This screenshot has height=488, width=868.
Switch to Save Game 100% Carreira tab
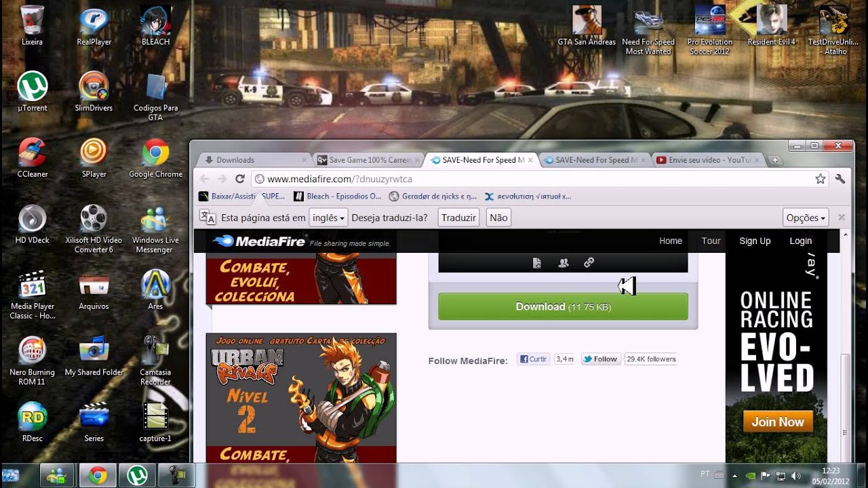[x=369, y=160]
